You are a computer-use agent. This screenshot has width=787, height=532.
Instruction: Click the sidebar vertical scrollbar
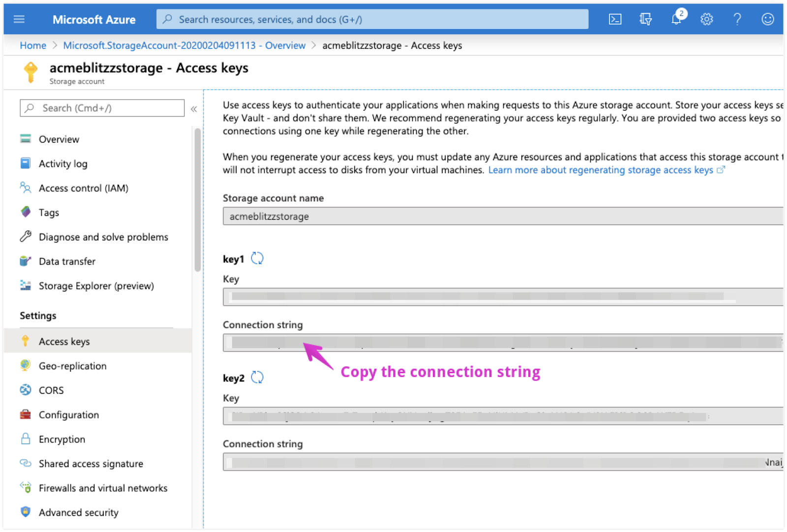(x=197, y=200)
